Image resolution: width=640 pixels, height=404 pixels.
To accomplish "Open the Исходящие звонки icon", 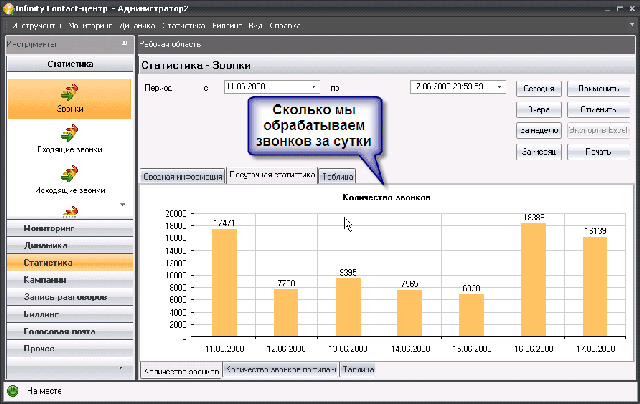I will coord(69,180).
